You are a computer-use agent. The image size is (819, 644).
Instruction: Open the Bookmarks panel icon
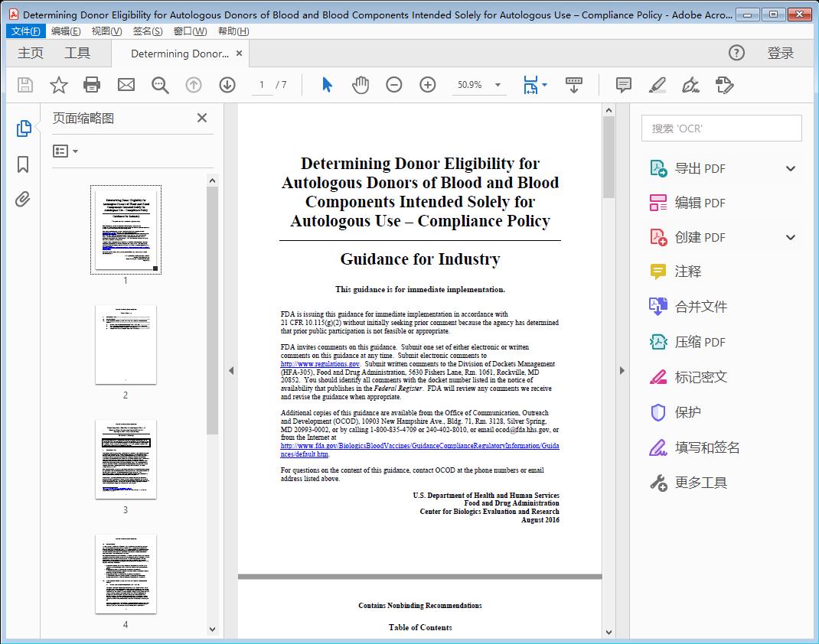tap(23, 164)
